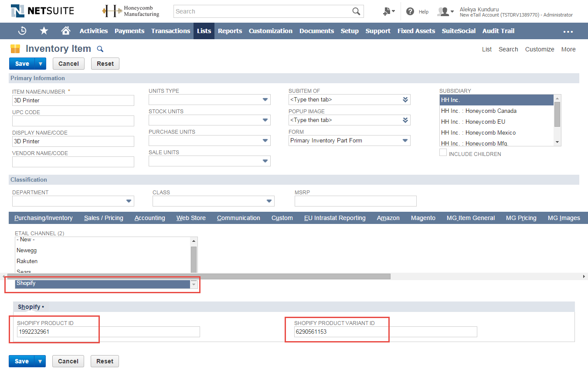Open the Reports menu

pyautogui.click(x=230, y=30)
